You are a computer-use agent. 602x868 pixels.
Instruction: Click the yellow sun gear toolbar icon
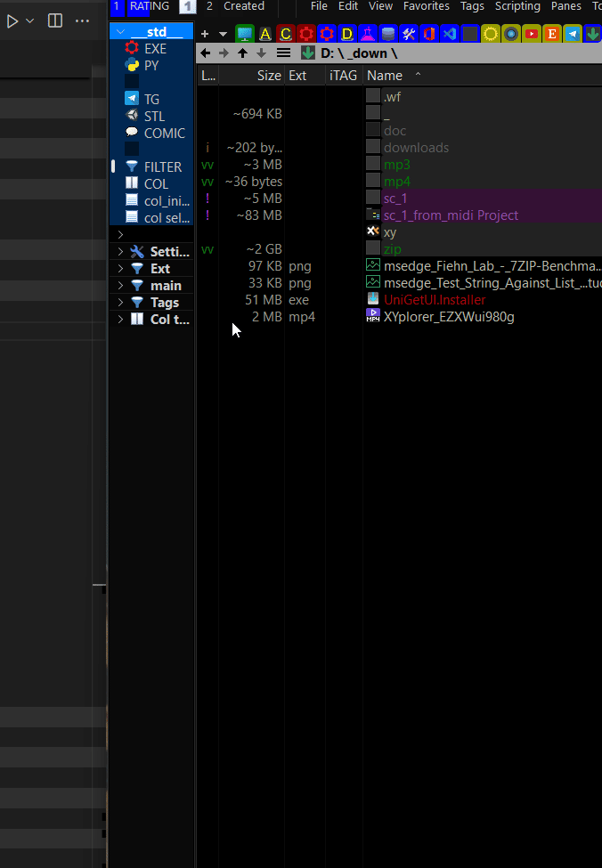(x=491, y=34)
